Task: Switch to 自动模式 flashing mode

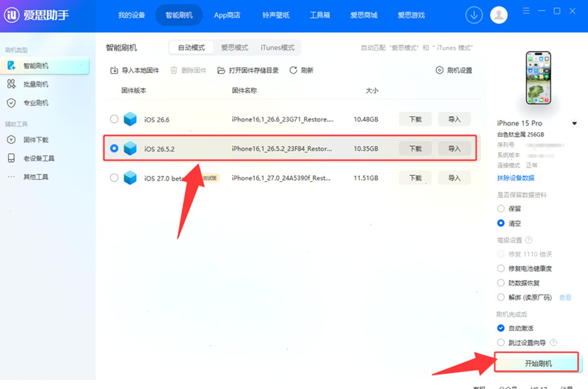Action: [x=192, y=48]
